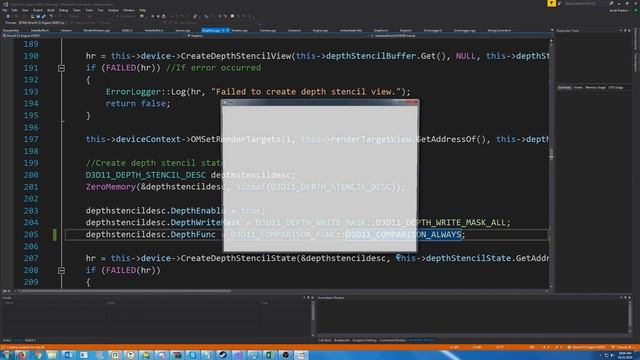Open Chrome from the taskbar

(38, 355)
